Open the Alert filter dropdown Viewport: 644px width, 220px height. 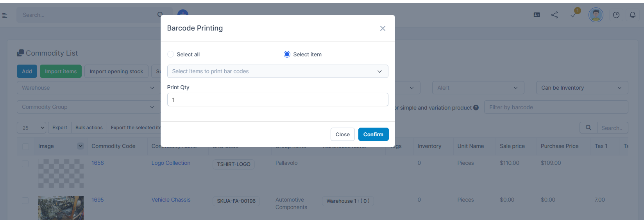click(478, 88)
